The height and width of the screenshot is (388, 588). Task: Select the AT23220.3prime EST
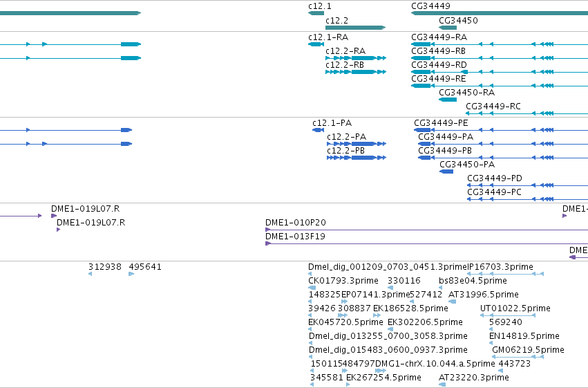point(474,378)
